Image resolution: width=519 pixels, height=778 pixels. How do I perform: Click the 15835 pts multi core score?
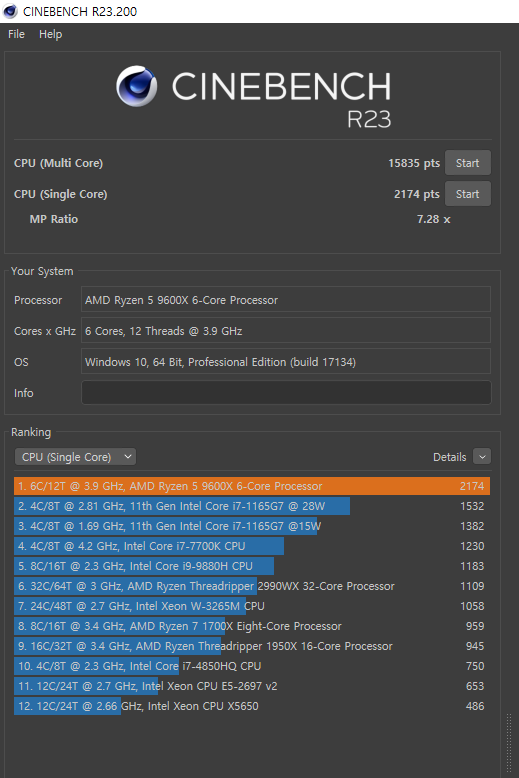414,163
